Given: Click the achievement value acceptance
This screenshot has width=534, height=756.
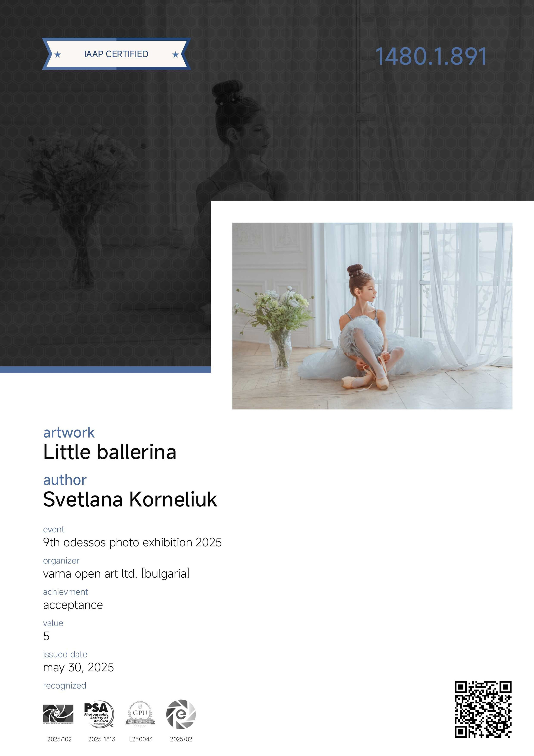Looking at the screenshot, I should point(73,605).
